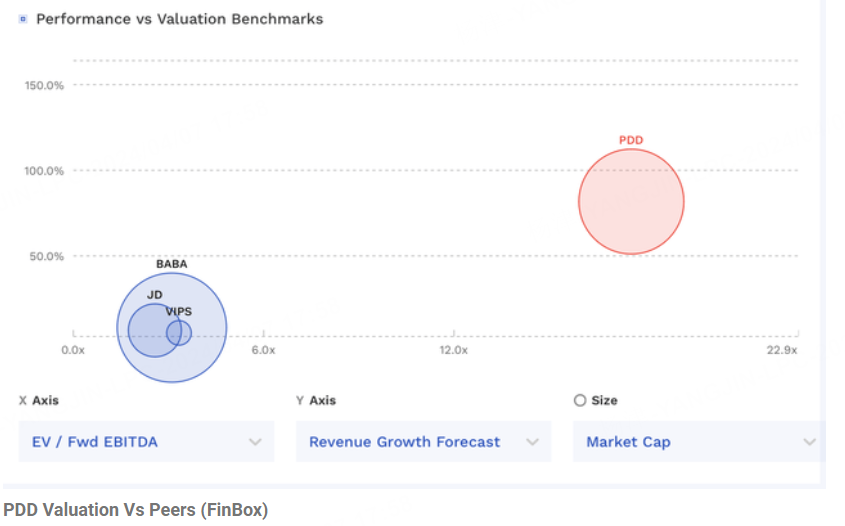
Task: Select the red PDD bubble
Action: coord(631,202)
